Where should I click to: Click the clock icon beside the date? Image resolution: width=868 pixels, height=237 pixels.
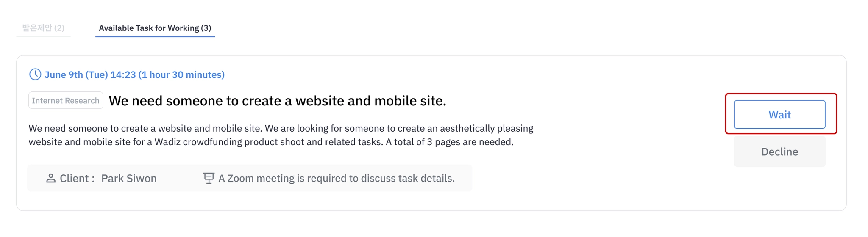[x=35, y=74]
